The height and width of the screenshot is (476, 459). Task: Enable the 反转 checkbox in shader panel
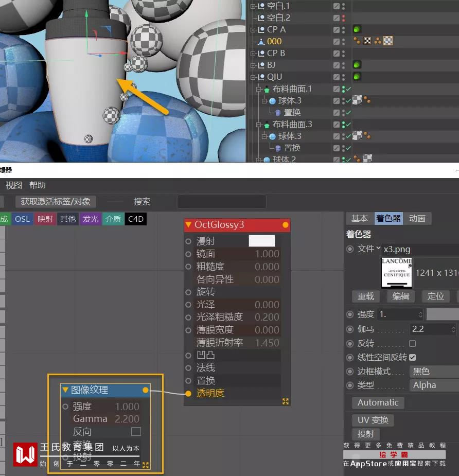click(412, 343)
